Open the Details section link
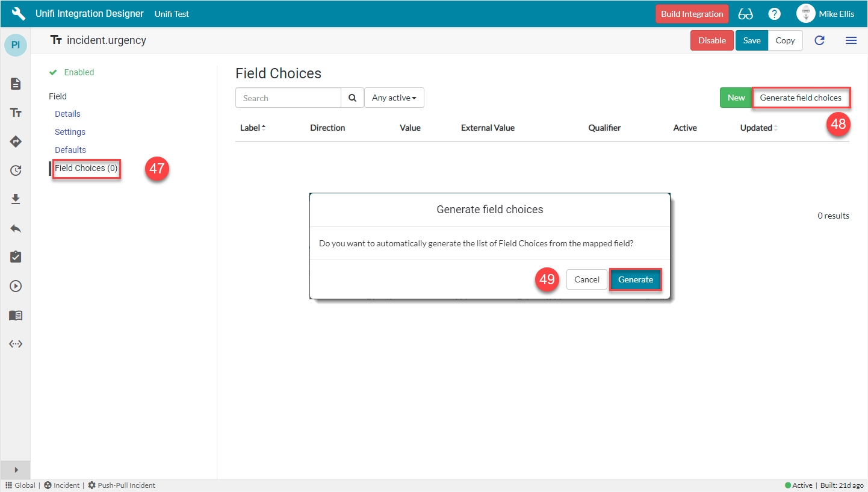Image resolution: width=868 pixels, height=492 pixels. [x=67, y=114]
